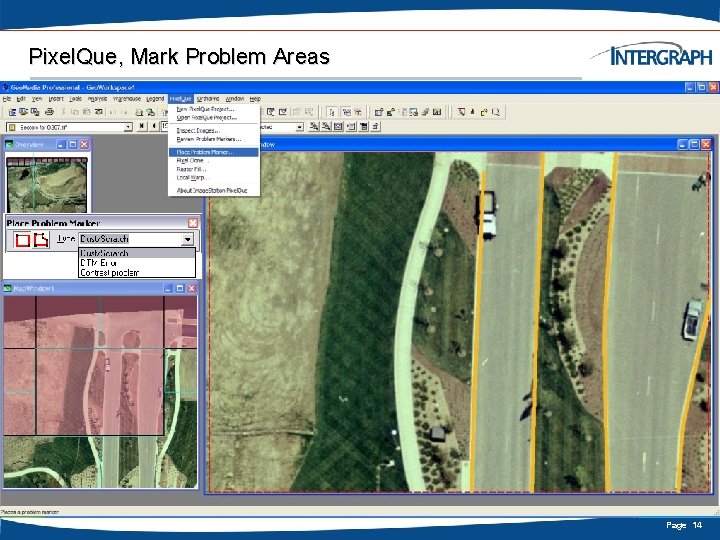Open the Sector to 0307.tif dropdown arrow
Screen dimensions: 720x540
coord(128,127)
